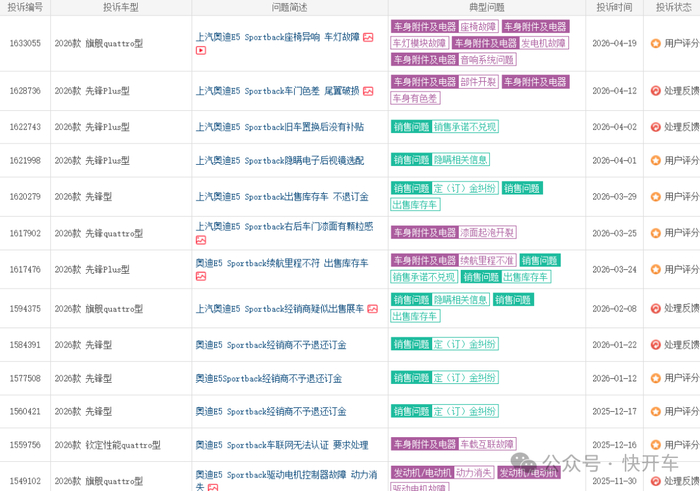Select the 动力消失 tag in row 1549102
Screen dimensions: 700x491
tap(474, 473)
